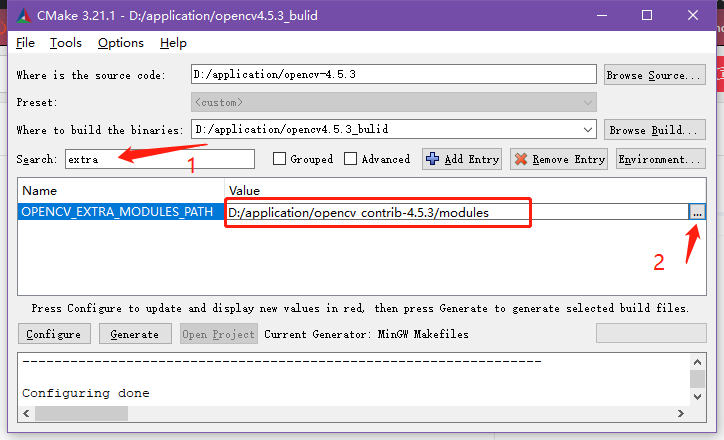Enable the Advanced checkbox
724x440 pixels.
[x=350, y=159]
